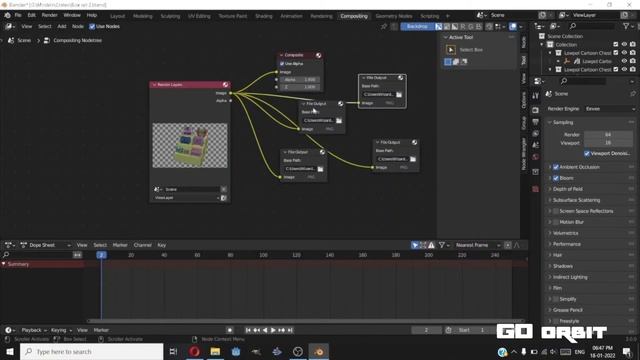The image size is (640, 360).
Task: Open the Channel menu in Dope Sheet
Action: coord(142,245)
